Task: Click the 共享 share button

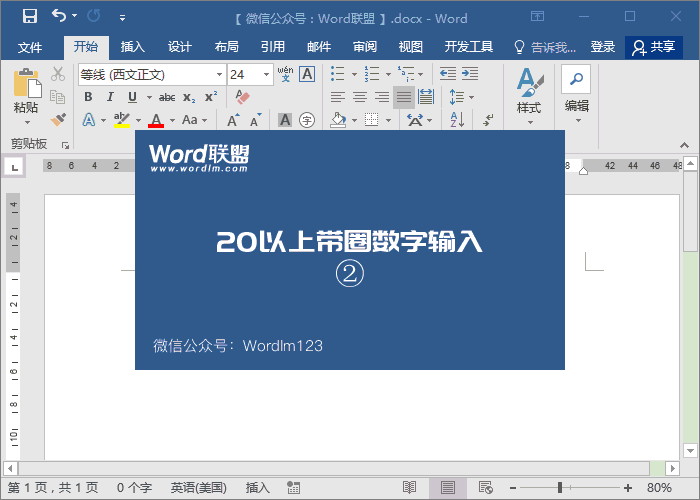Action: coord(654,47)
